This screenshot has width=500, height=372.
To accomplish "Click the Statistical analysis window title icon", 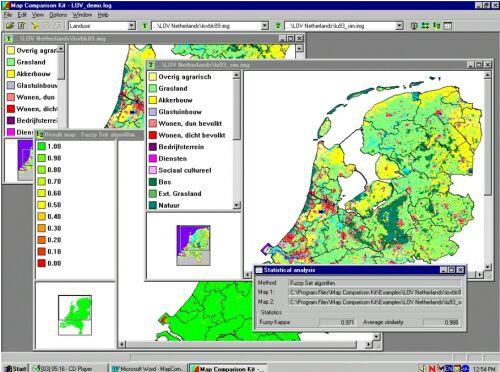I will pos(259,270).
